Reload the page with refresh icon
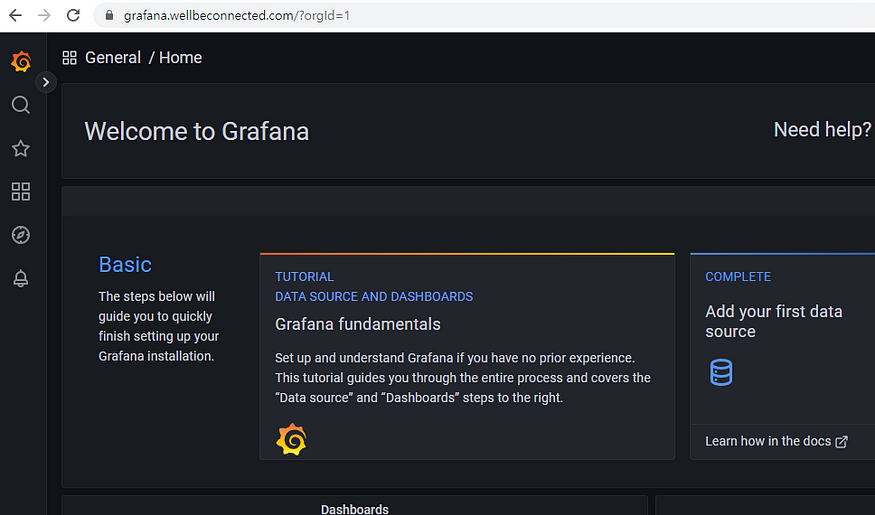This screenshot has width=875, height=515. tap(73, 15)
